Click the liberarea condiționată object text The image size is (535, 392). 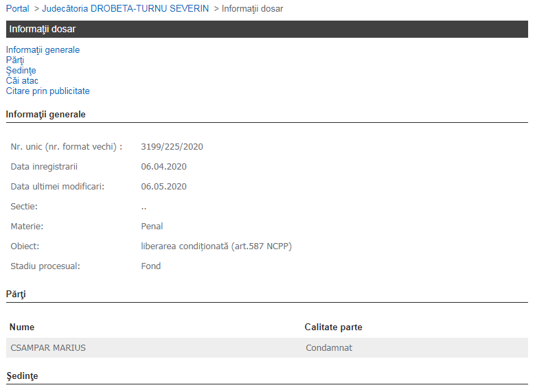216,246
